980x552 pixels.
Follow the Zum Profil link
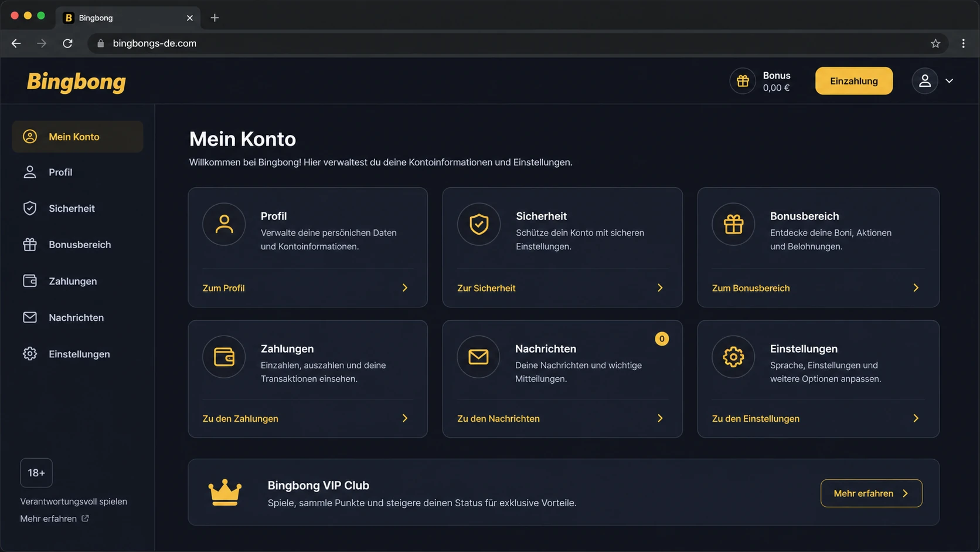coord(223,288)
